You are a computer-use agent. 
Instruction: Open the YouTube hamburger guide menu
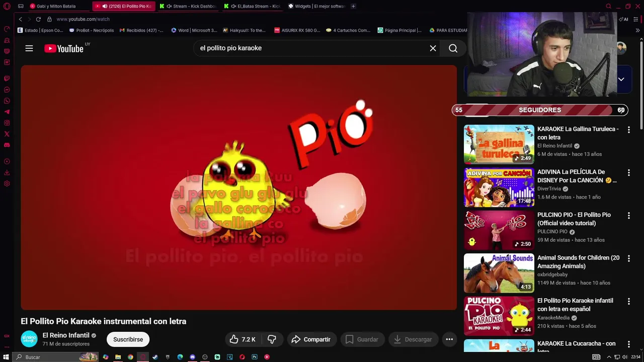coord(29,48)
